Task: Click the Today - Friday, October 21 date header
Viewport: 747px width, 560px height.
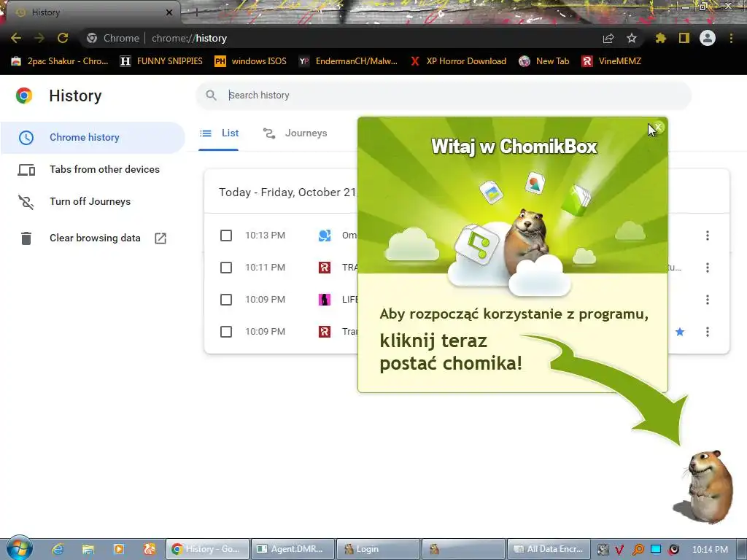Action: pos(287,192)
